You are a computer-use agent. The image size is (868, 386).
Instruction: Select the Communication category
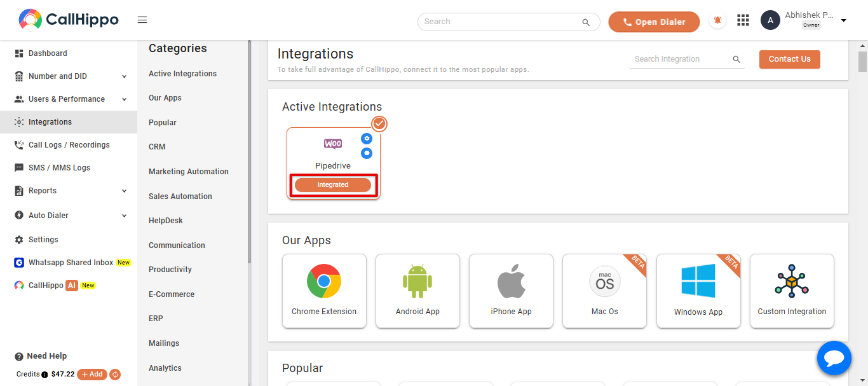coord(177,245)
